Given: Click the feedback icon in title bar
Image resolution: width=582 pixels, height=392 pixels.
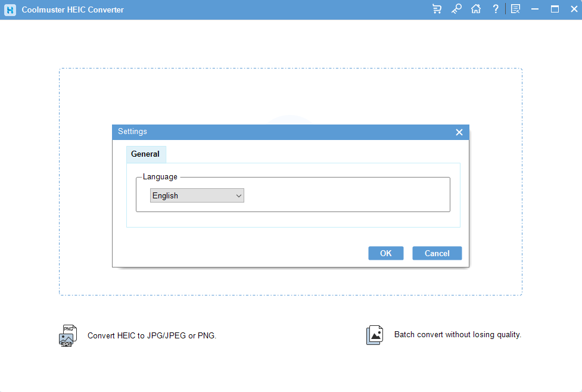Looking at the screenshot, I should point(515,10).
